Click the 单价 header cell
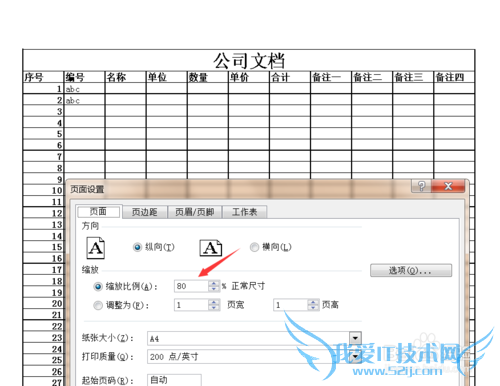 coord(249,77)
